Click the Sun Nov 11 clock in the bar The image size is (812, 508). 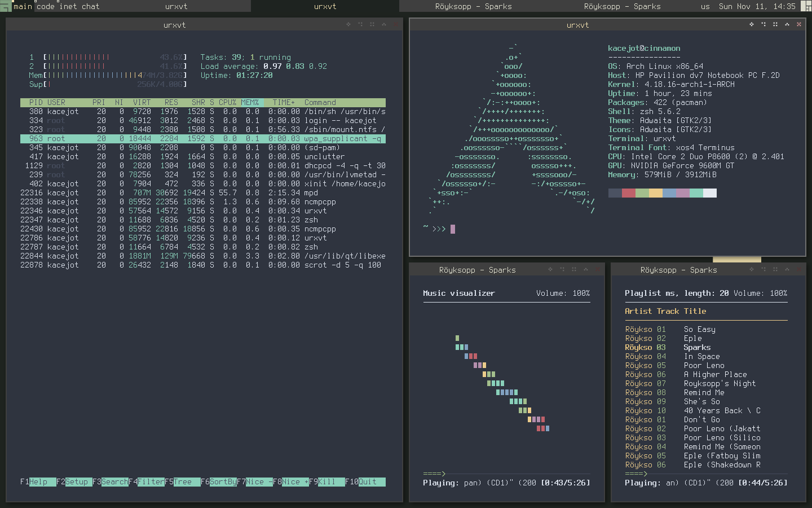(757, 6)
